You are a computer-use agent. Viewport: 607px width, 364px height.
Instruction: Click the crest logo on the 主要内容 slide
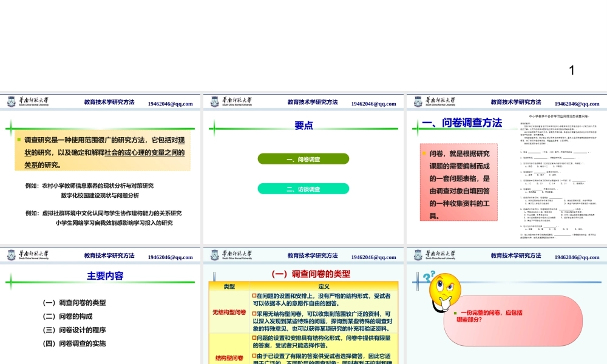click(x=10, y=255)
